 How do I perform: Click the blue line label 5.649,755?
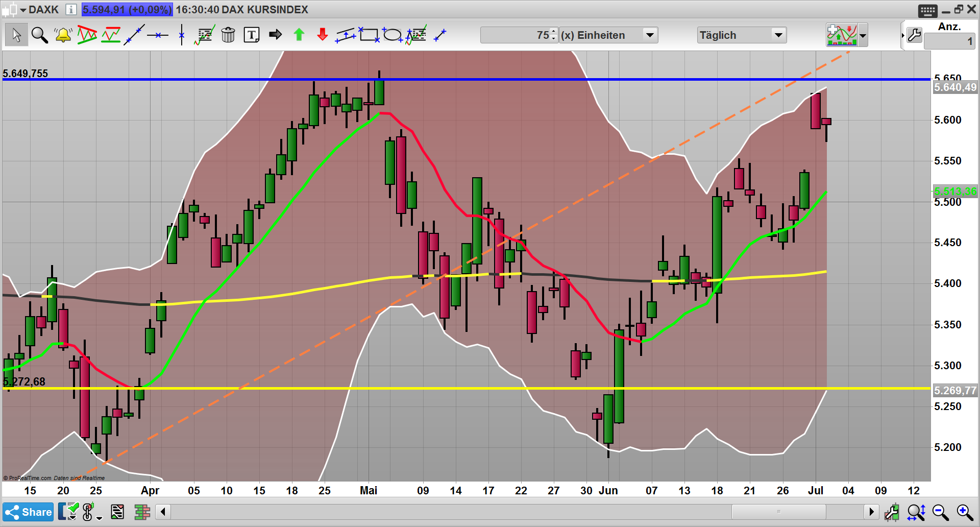point(26,74)
